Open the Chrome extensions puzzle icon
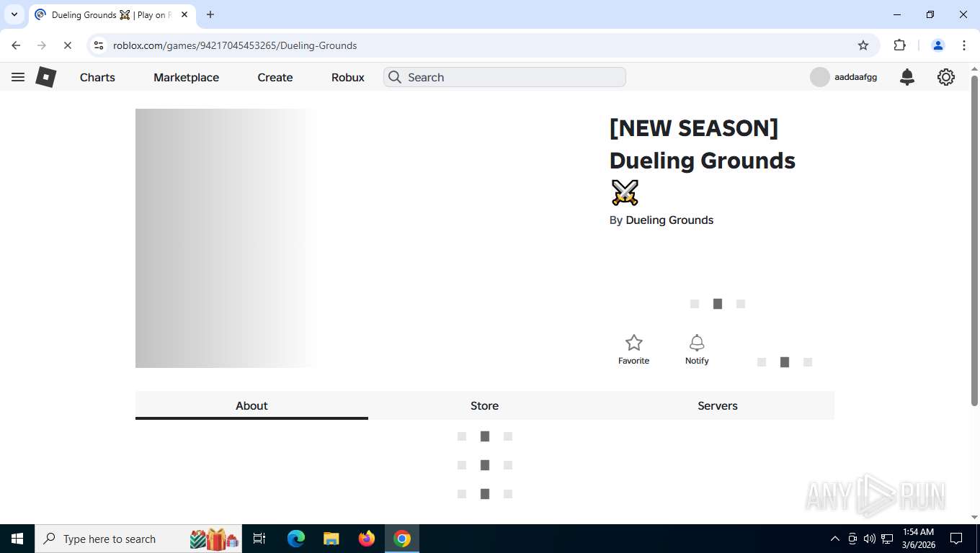The image size is (980, 553). pos(899,45)
